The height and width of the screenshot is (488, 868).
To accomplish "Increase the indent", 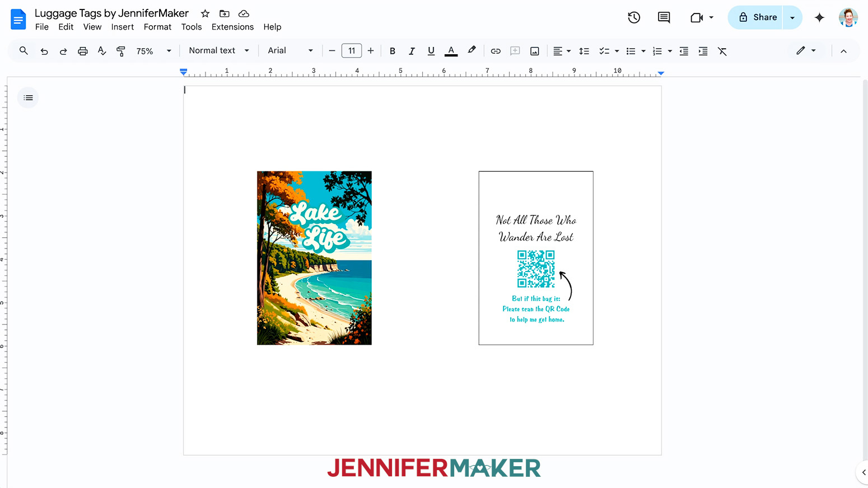I will coord(703,51).
